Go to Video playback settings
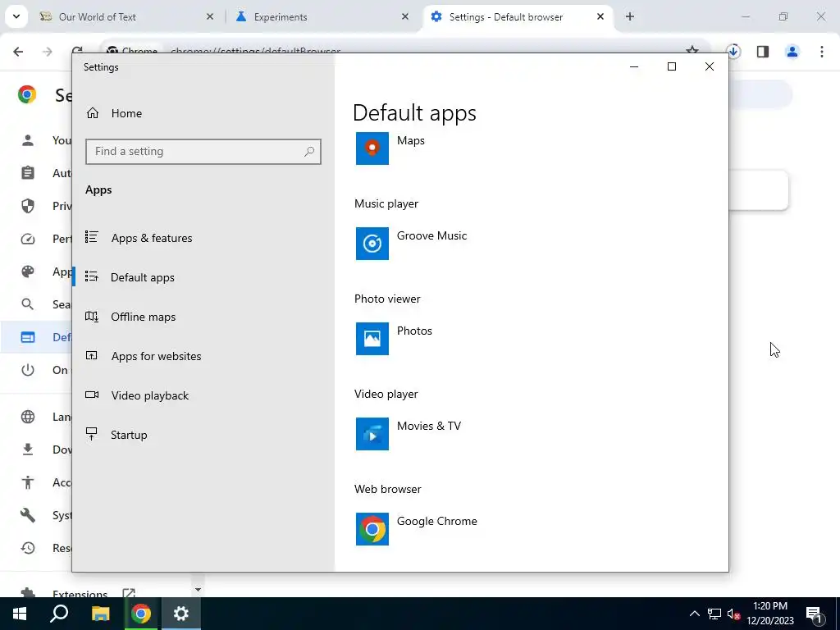The image size is (840, 630). click(150, 395)
